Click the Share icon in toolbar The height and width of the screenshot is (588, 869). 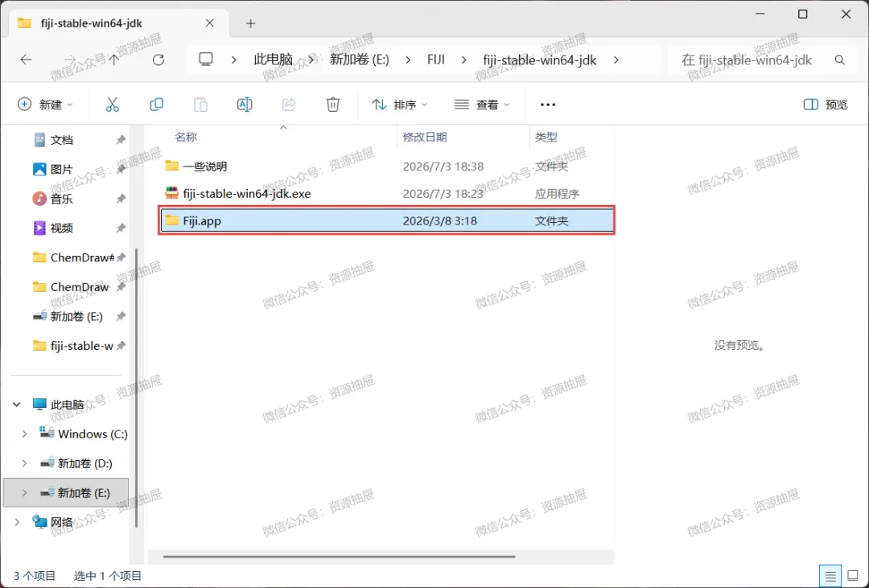point(289,105)
